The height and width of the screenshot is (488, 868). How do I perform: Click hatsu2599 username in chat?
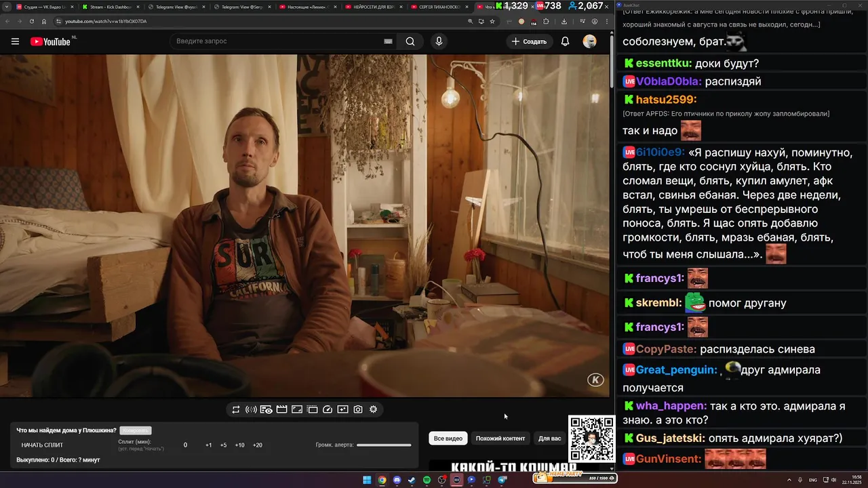666,100
